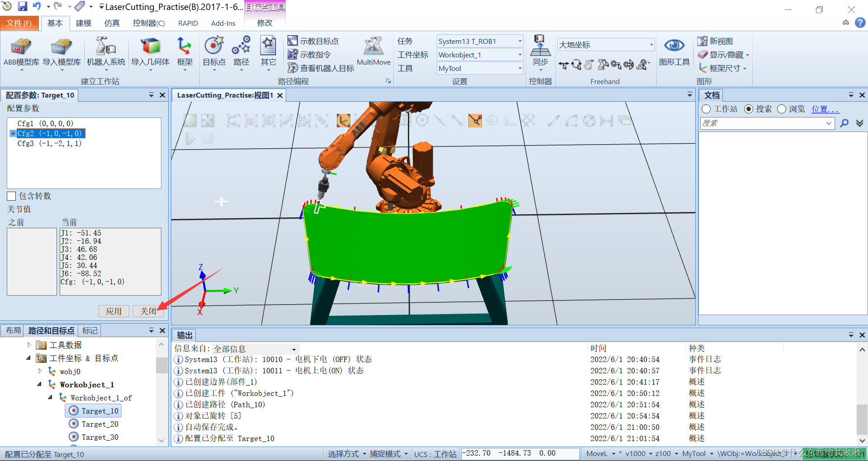Switch to the RAPID ribbon tab
The width and height of the screenshot is (868, 461).
click(x=188, y=23)
